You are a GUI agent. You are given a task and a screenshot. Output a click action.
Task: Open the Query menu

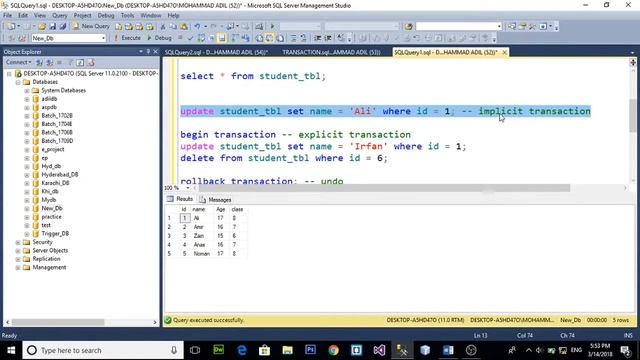coord(60,16)
